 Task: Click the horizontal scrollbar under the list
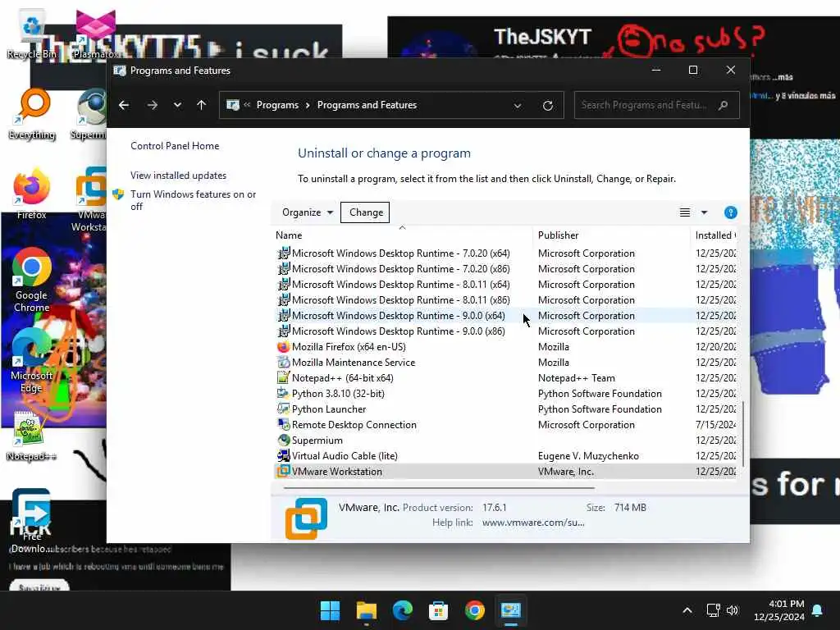tap(439, 488)
